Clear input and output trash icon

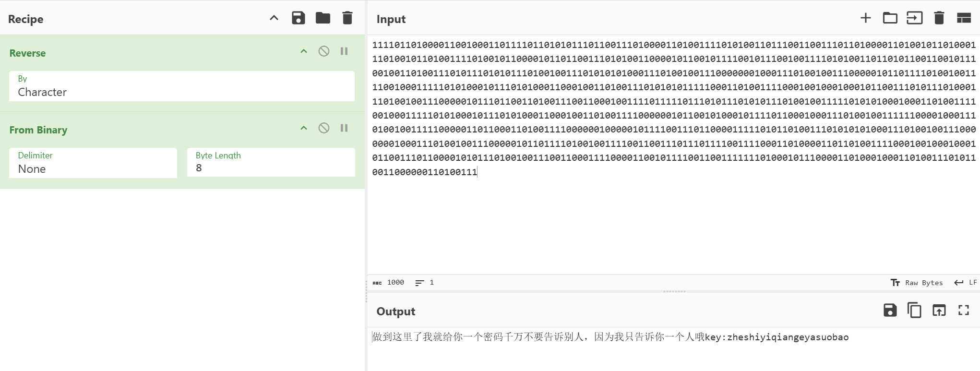(939, 18)
